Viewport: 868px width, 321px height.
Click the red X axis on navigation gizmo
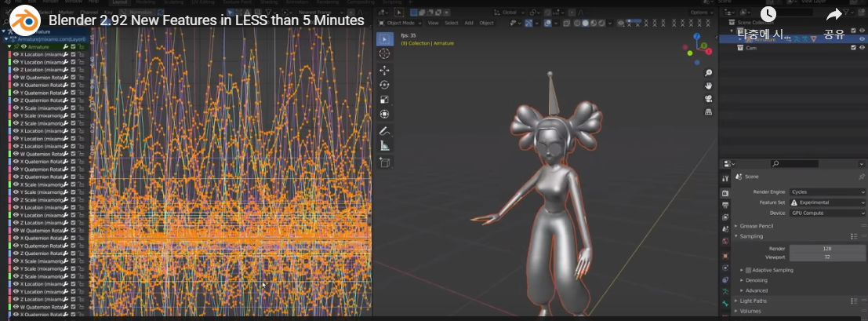tap(709, 51)
